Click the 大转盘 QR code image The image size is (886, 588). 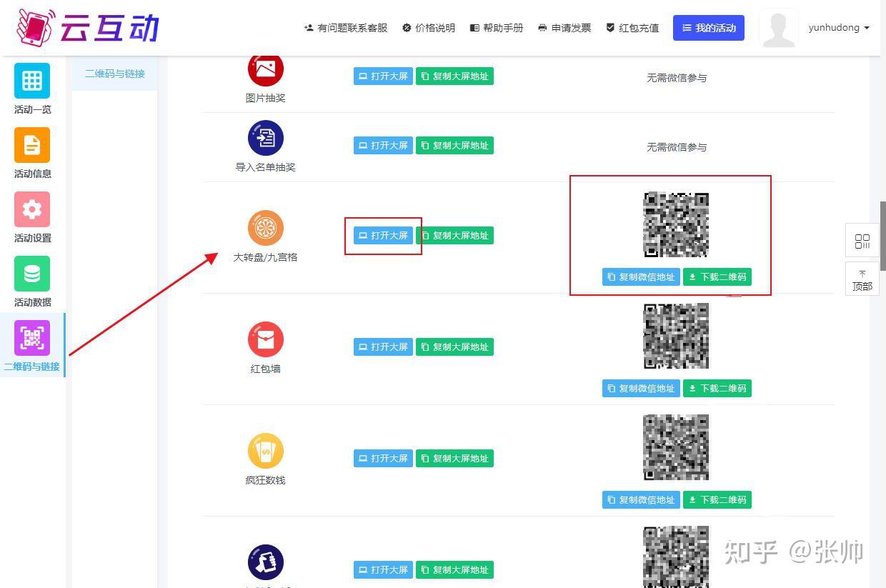pyautogui.click(x=675, y=224)
